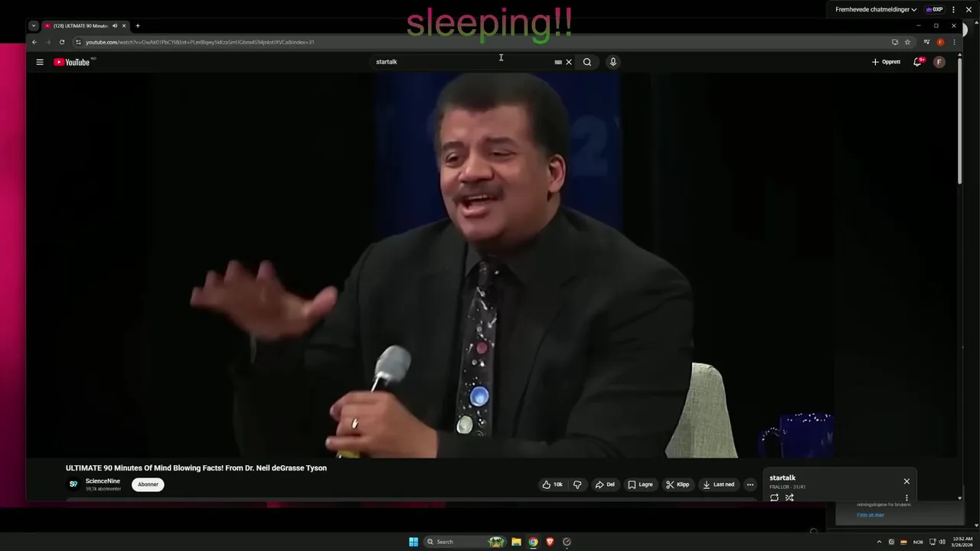Show hidden system tray icons chevron

[879, 542]
